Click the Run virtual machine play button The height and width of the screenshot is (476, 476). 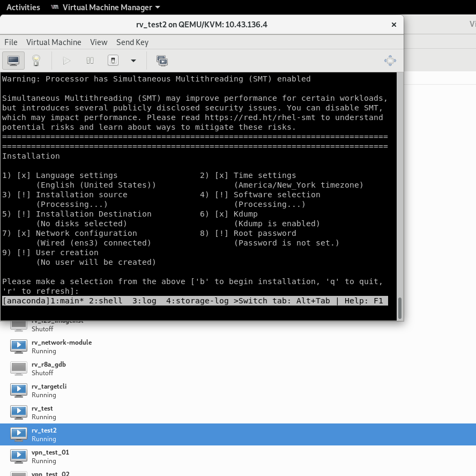(66, 61)
